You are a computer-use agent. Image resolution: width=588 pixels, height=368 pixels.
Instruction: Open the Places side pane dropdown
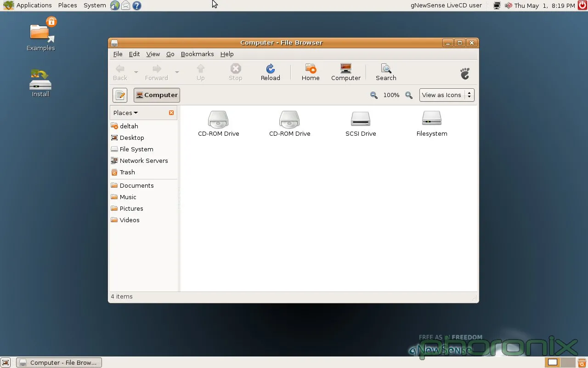125,113
